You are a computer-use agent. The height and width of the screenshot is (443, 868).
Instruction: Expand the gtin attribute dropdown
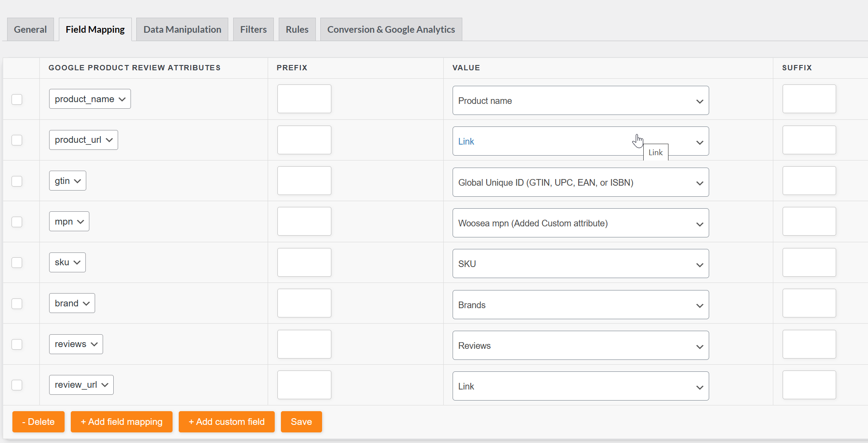[68, 181]
